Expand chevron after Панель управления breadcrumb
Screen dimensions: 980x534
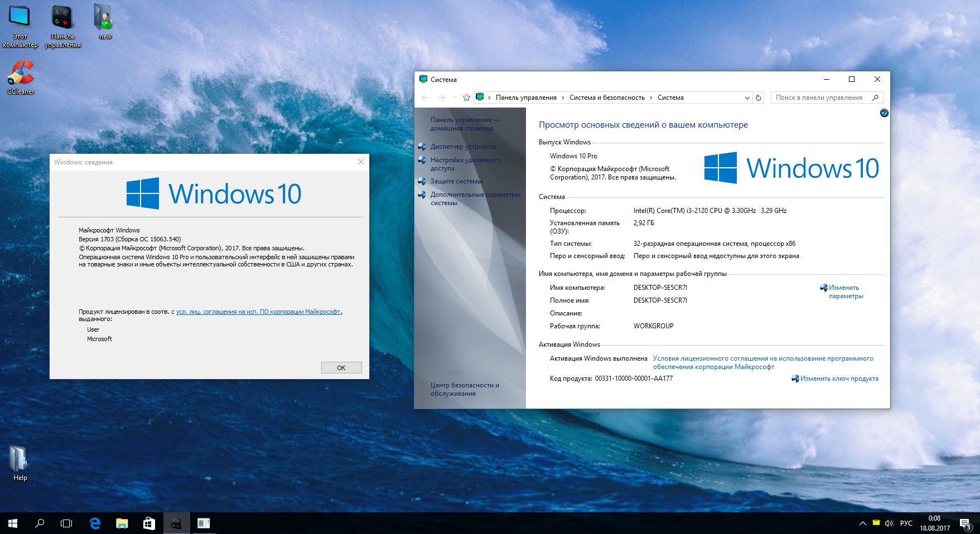click(x=563, y=98)
